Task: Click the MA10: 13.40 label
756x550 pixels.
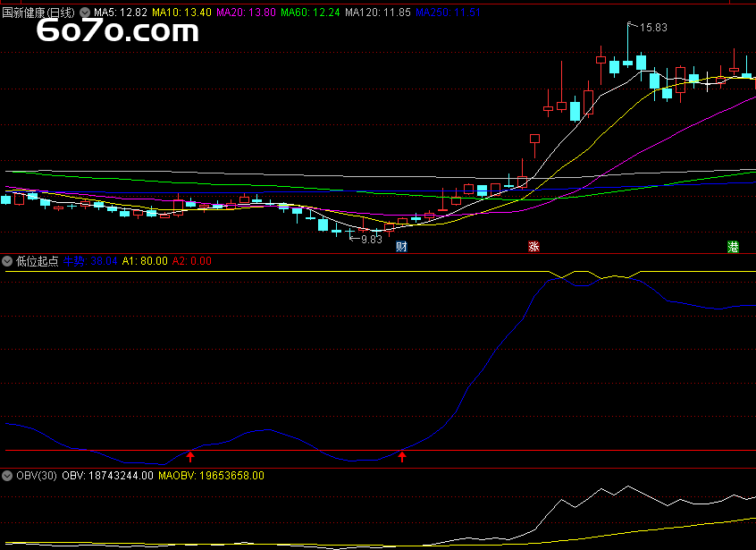Action: tap(181, 13)
